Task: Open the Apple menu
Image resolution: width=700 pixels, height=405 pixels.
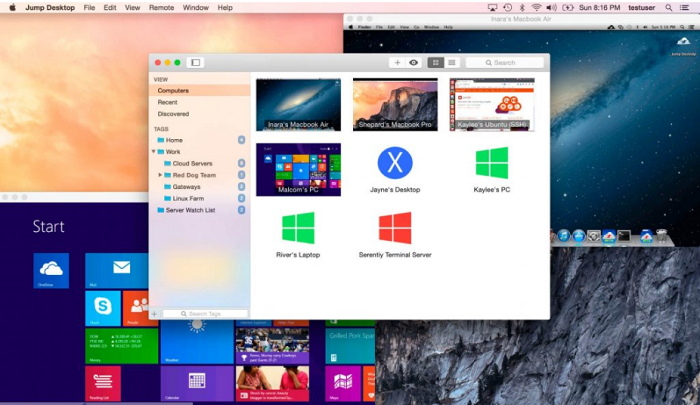Action: pos(12,7)
